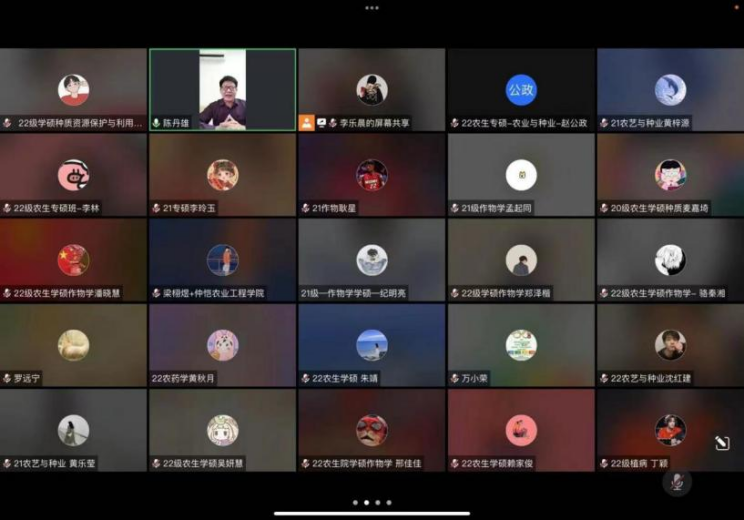This screenshot has height=520, width=744.
Task: Select the 22级植病 丁颖 participant tile
Action: tap(670, 430)
